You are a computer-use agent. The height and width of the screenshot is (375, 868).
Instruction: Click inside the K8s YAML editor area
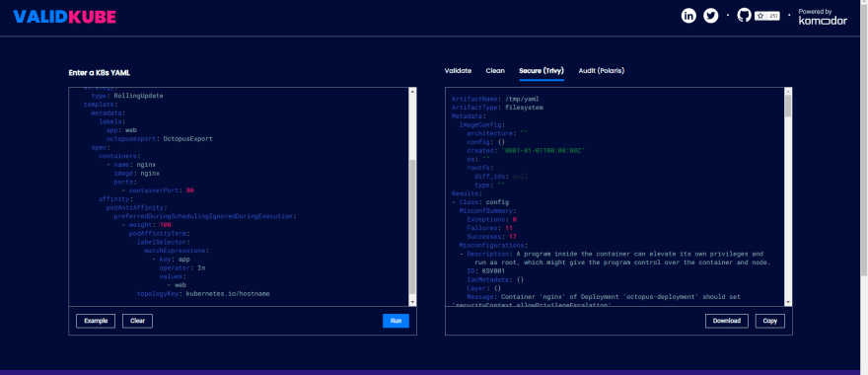click(x=239, y=196)
